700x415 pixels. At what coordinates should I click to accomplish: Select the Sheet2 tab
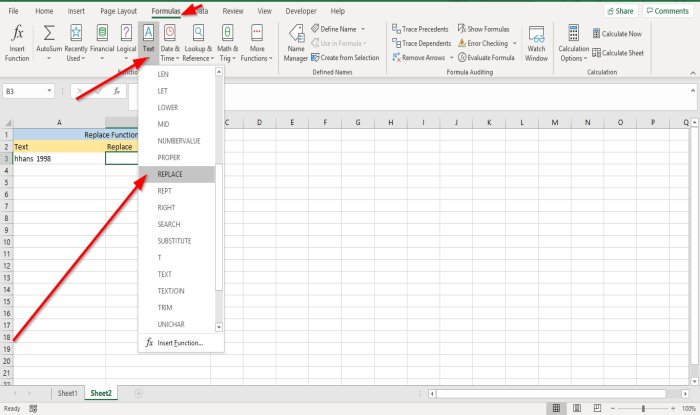101,393
